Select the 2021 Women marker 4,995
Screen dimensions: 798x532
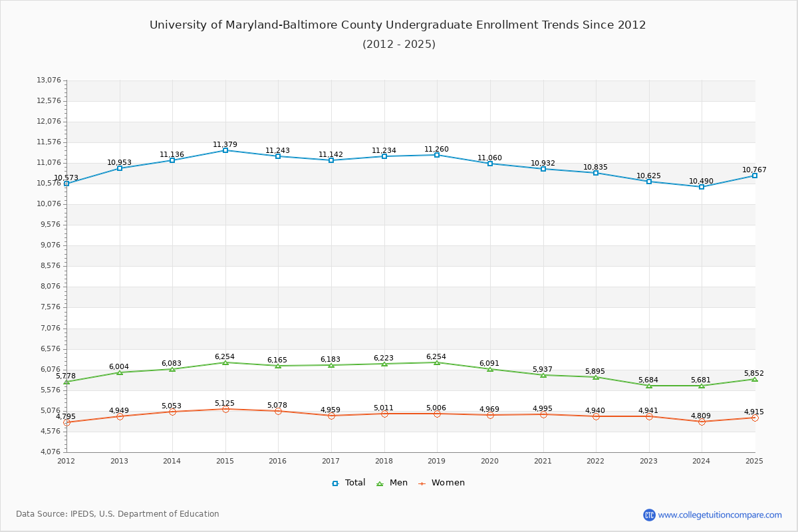pos(543,414)
